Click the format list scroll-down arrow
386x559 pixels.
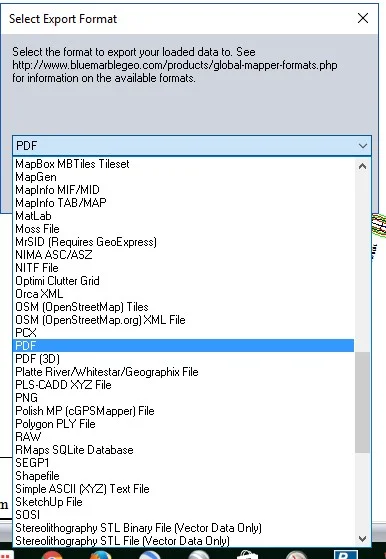(x=362, y=539)
